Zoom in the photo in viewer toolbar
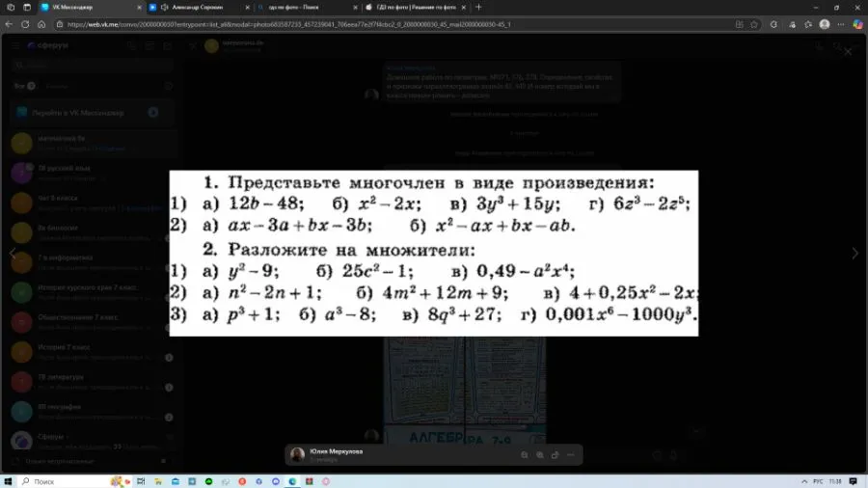Screen dimensions: 868x488 pyautogui.click(x=540, y=455)
